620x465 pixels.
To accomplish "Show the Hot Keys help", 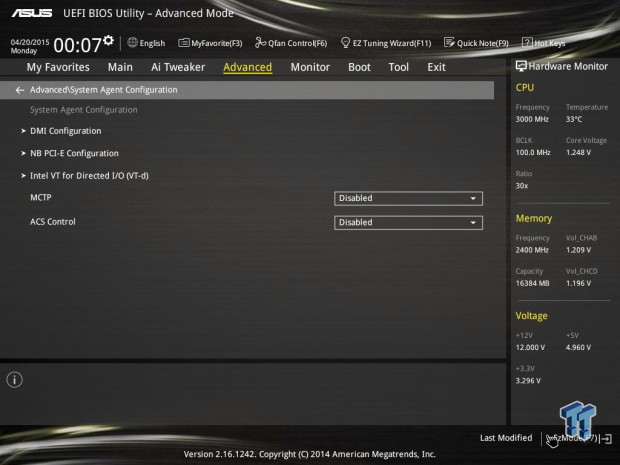I will tap(544, 43).
